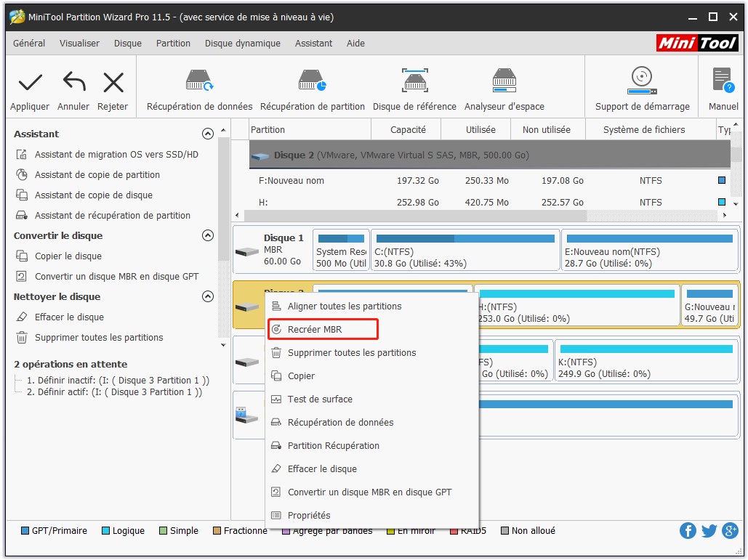The width and height of the screenshot is (748, 560).
Task: Select the F:Nouveau nom partition row
Action: coord(489,181)
